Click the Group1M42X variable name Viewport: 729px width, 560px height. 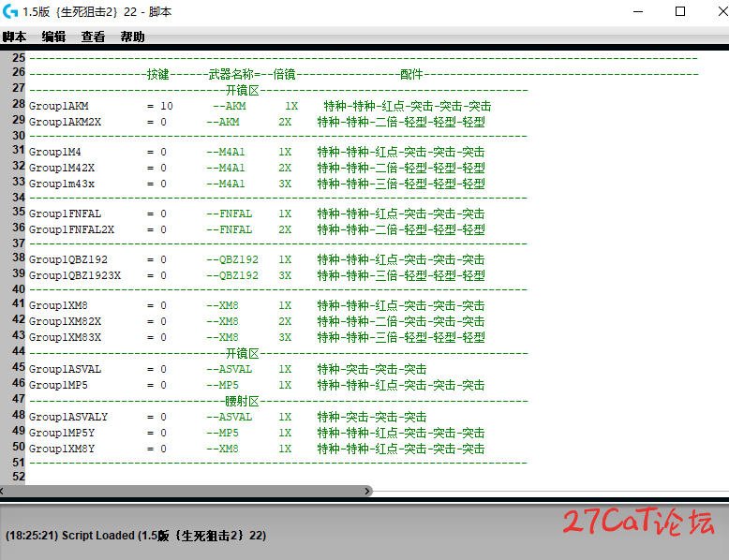(x=62, y=168)
